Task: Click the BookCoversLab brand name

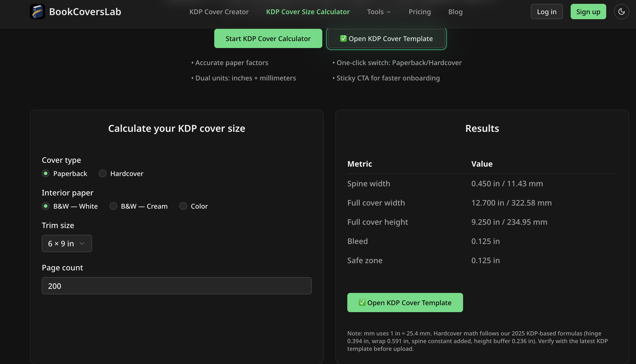Action: pyautogui.click(x=85, y=12)
